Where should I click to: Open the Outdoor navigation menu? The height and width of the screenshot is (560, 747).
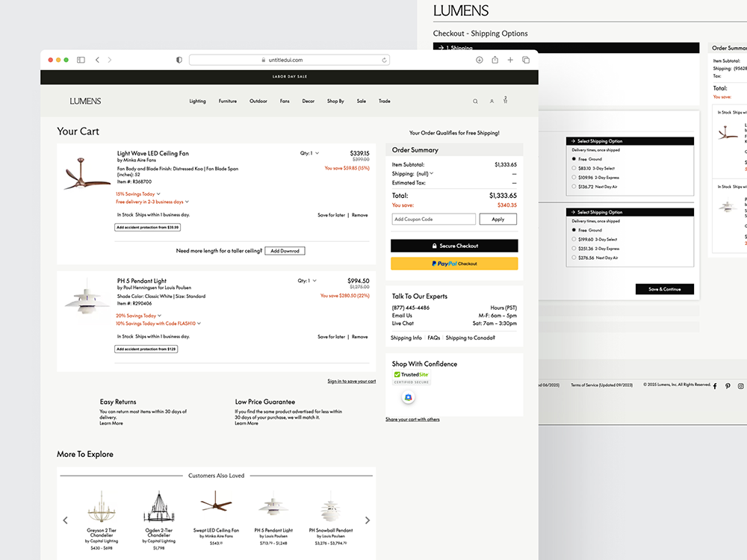point(258,101)
